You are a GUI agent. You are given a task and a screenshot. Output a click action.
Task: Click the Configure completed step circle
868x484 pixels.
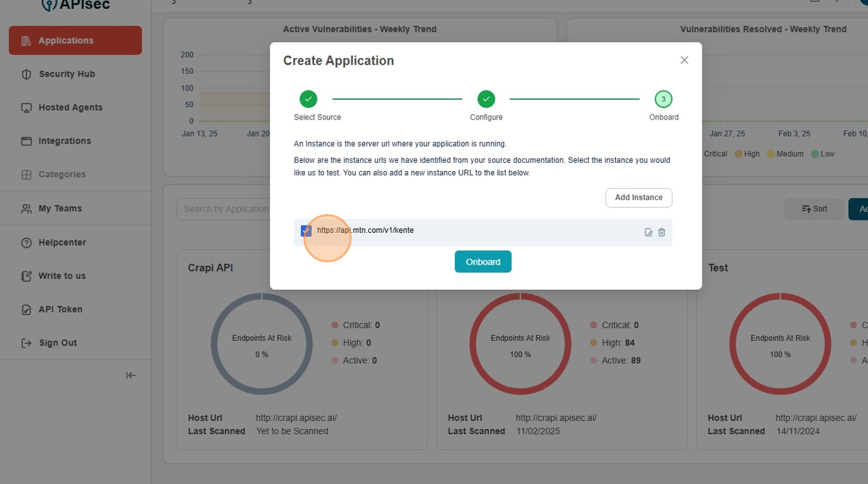[486, 99]
